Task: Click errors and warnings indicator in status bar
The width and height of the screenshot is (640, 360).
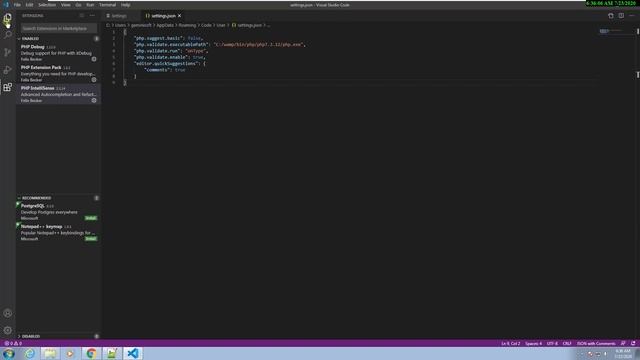Action: tap(13, 343)
